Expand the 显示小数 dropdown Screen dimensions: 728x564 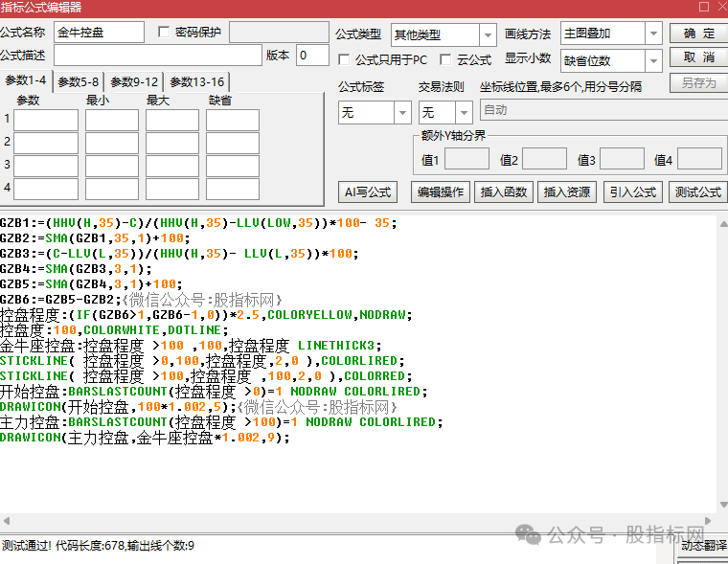(653, 61)
